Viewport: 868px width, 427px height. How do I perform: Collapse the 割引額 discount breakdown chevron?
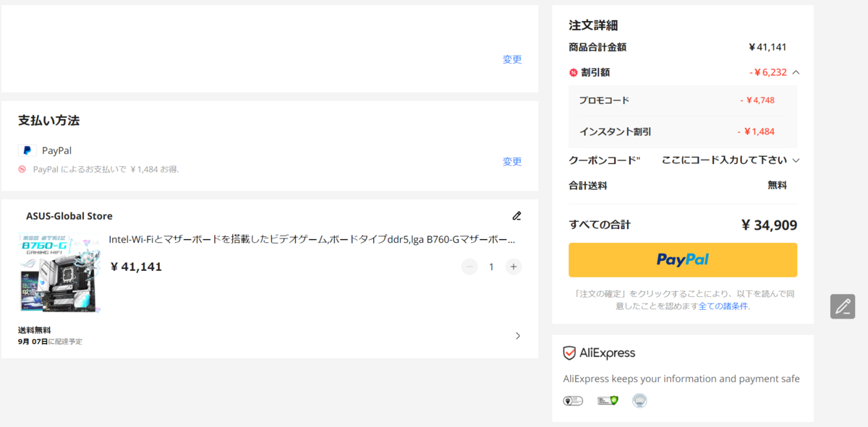[x=796, y=72]
